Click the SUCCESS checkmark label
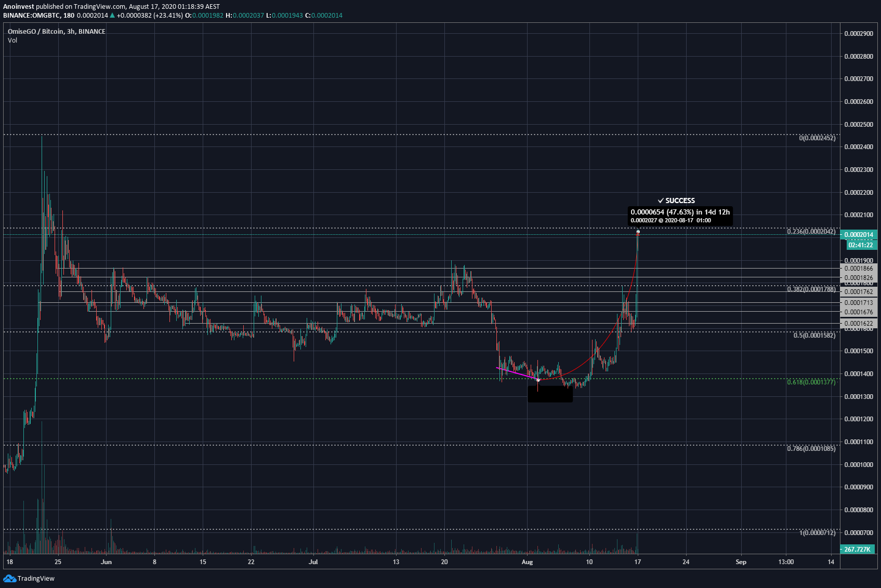881x588 pixels. click(x=676, y=201)
